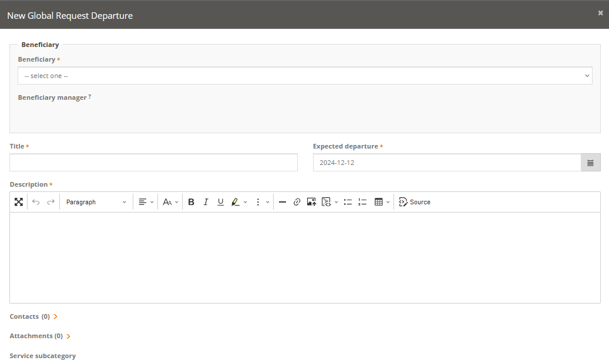Click the image upload icon
The height and width of the screenshot is (364, 609).
point(311,202)
